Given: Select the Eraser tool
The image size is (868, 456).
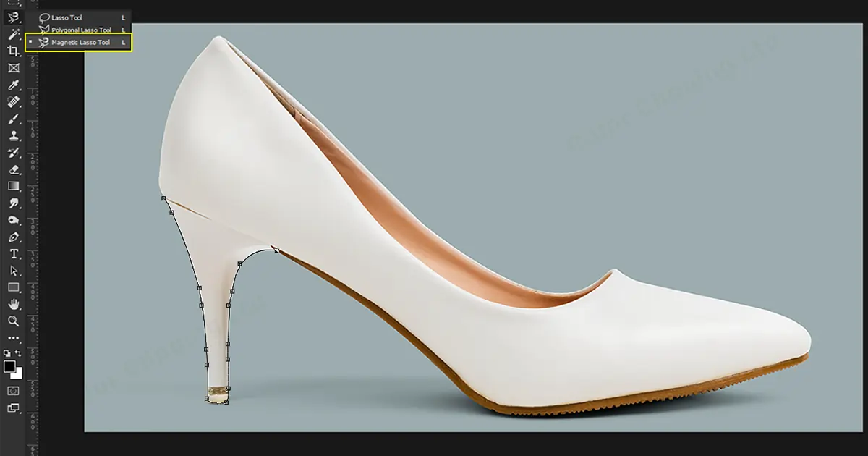Looking at the screenshot, I should [x=13, y=169].
